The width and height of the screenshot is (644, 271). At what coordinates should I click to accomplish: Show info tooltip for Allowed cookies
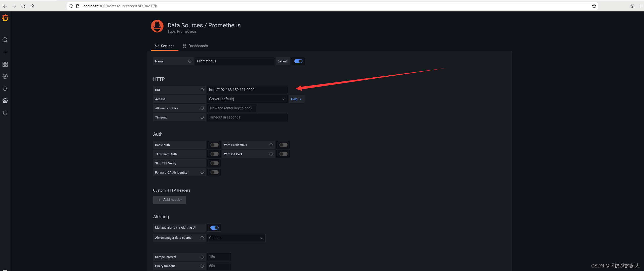click(x=202, y=108)
